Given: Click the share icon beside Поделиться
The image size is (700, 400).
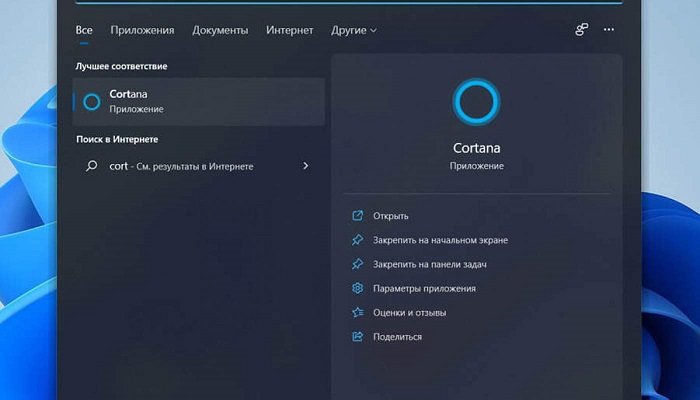Looking at the screenshot, I should tap(358, 336).
